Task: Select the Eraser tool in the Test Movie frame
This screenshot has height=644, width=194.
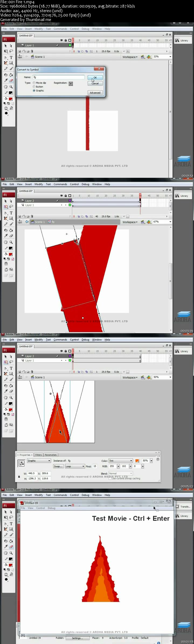Action: (x=11, y=546)
